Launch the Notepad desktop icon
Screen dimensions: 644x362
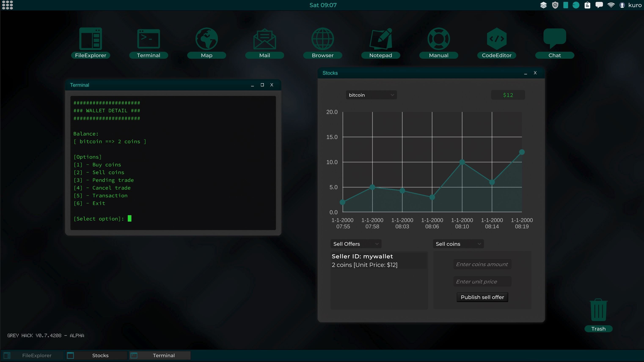coord(381,39)
